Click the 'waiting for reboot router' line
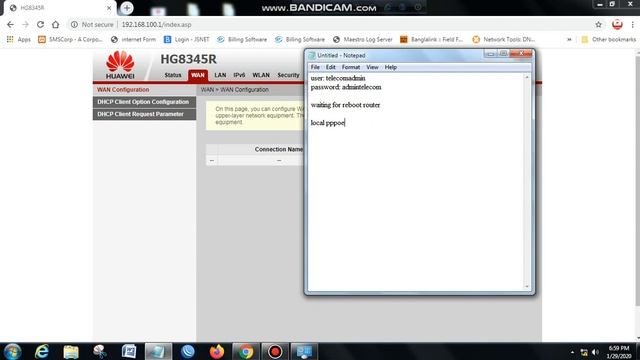This screenshot has height=360, width=640. (x=345, y=105)
